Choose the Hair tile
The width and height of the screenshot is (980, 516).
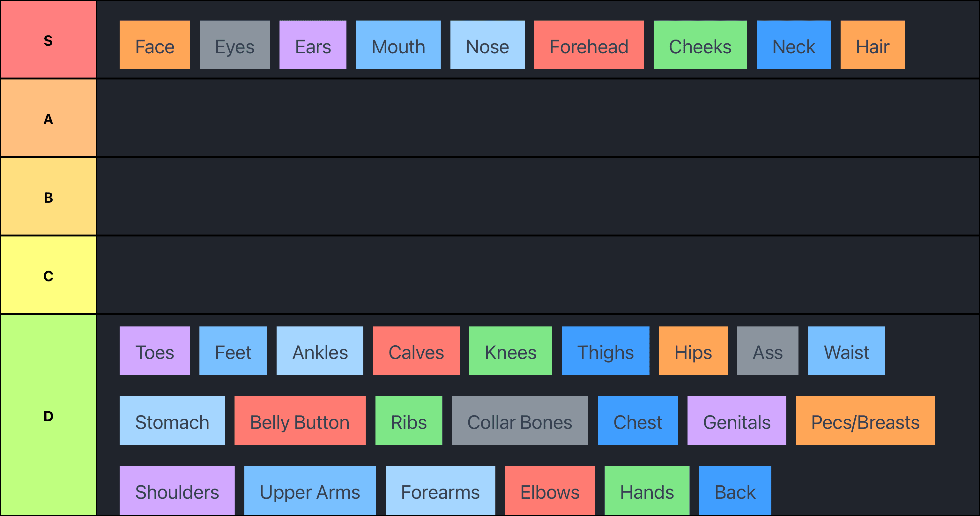(x=872, y=45)
